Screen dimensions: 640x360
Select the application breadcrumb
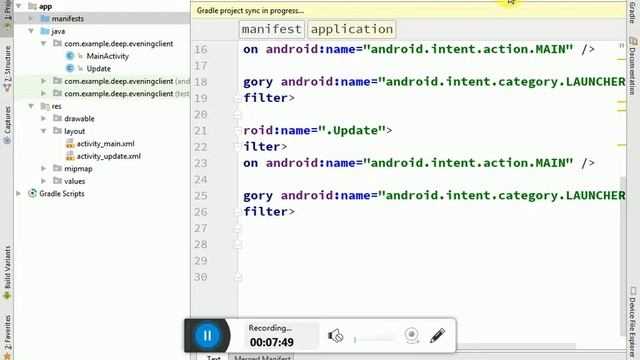point(351,29)
